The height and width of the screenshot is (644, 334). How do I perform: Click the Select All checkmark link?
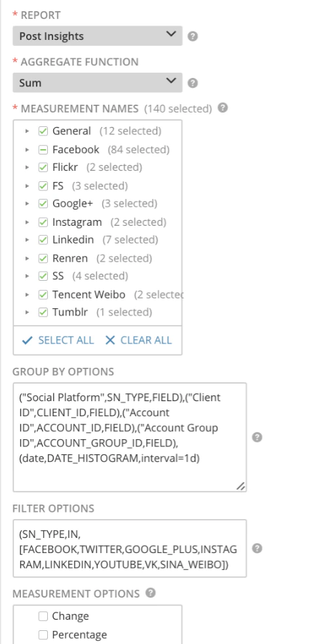click(58, 340)
